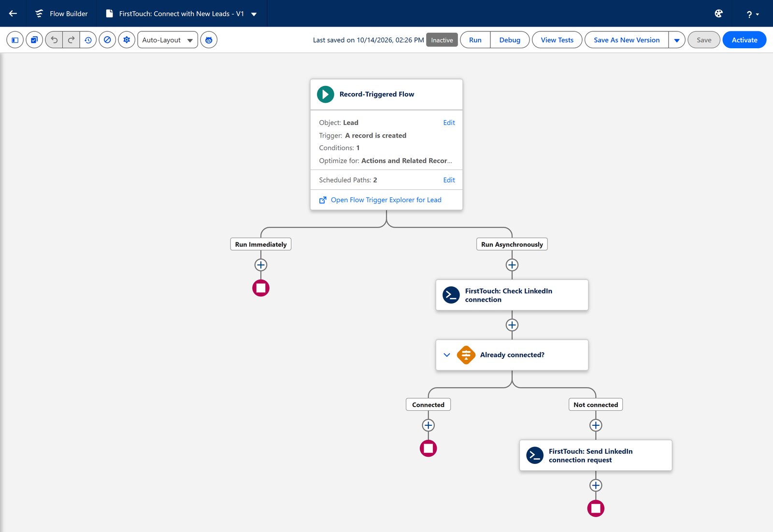Image resolution: width=773 pixels, height=532 pixels.
Task: Click the Inactive status badge
Action: tap(442, 40)
